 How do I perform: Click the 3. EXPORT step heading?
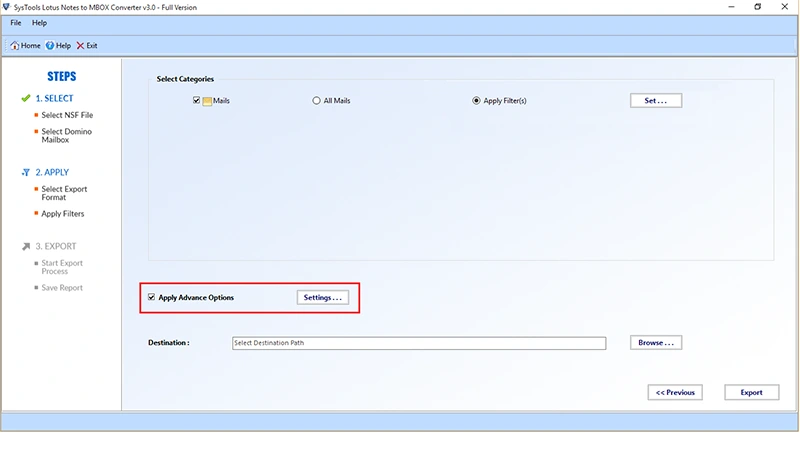tap(56, 246)
